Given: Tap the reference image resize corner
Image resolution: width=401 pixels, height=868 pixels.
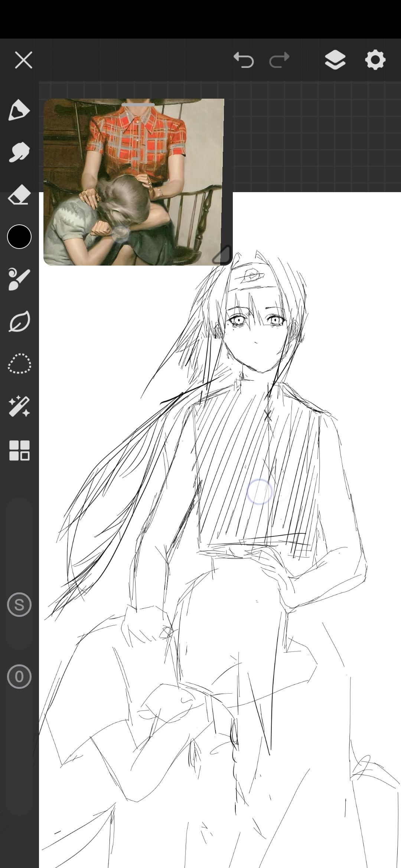Looking at the screenshot, I should pyautogui.click(x=222, y=255).
